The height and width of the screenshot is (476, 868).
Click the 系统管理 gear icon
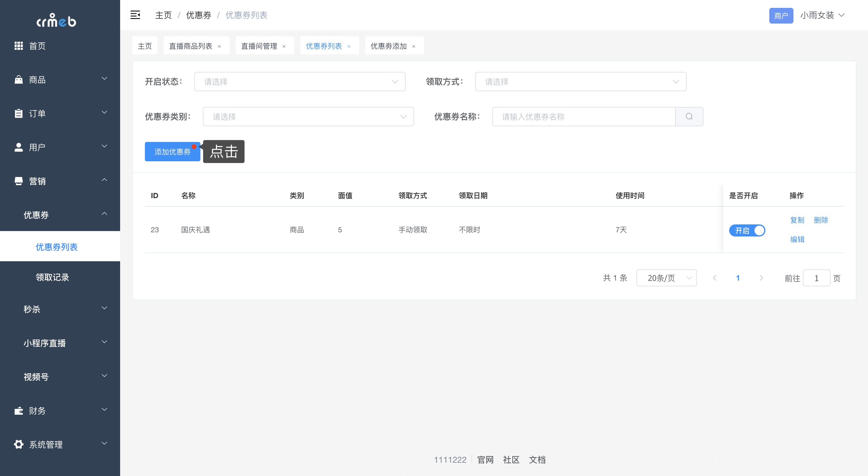coord(18,444)
